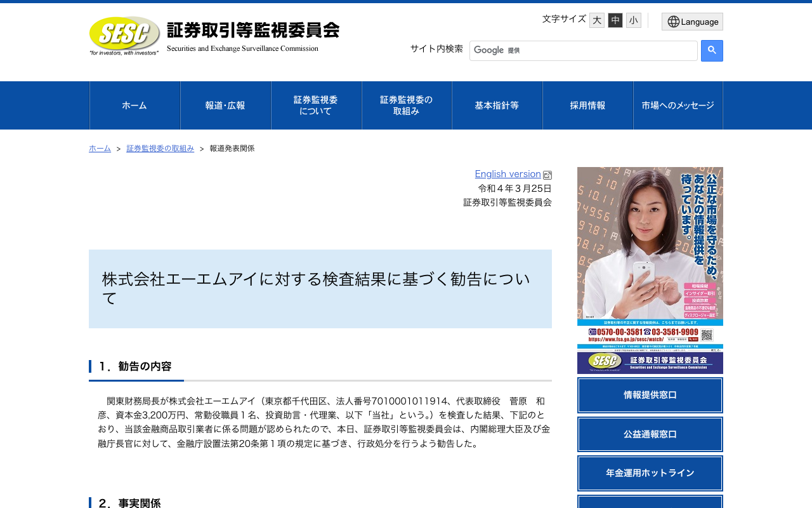This screenshot has width=812, height=508.
Task: Click the blue search magnifier button
Action: point(712,51)
